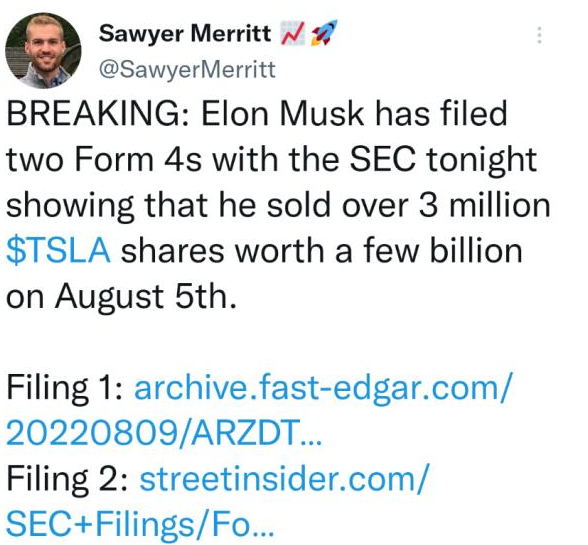Open the $TSLA cashtag
The height and width of the screenshot is (545, 588).
(x=58, y=251)
